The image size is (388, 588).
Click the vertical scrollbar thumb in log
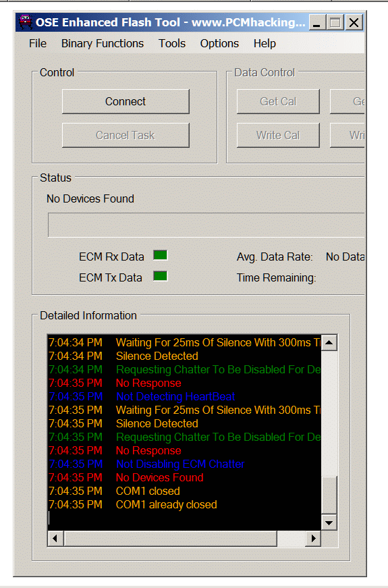[329, 495]
